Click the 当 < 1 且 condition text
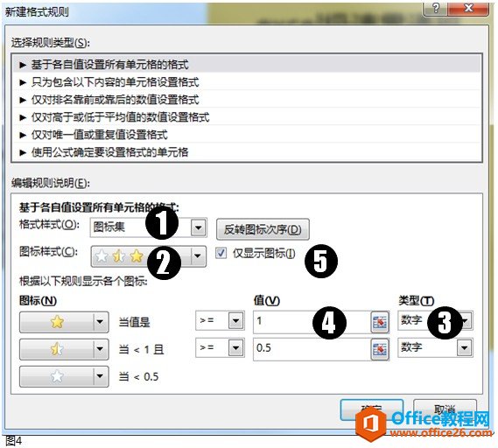Viewport: 498px width, 448px height. click(141, 350)
